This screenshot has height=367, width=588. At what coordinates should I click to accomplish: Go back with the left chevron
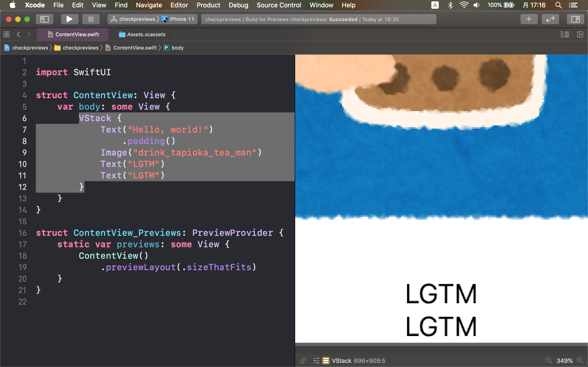point(18,34)
